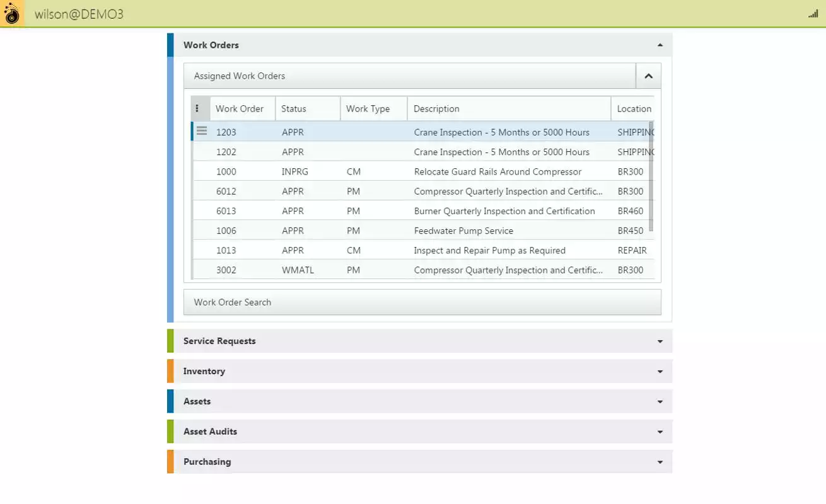
Task: Click the wilson@DEMO3 user label
Action: click(79, 14)
